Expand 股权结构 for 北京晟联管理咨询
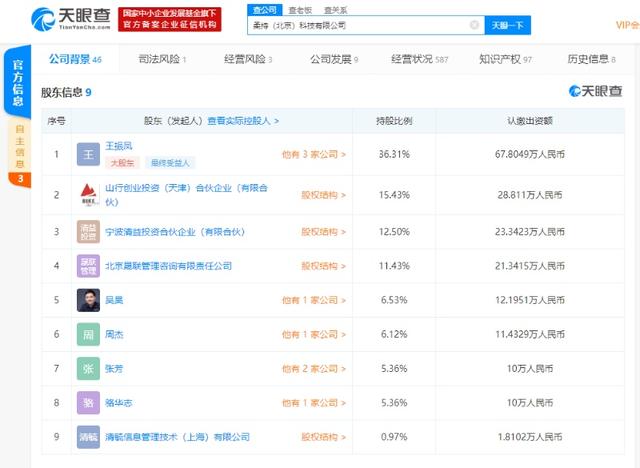This screenshot has height=468, width=640. tap(323, 266)
